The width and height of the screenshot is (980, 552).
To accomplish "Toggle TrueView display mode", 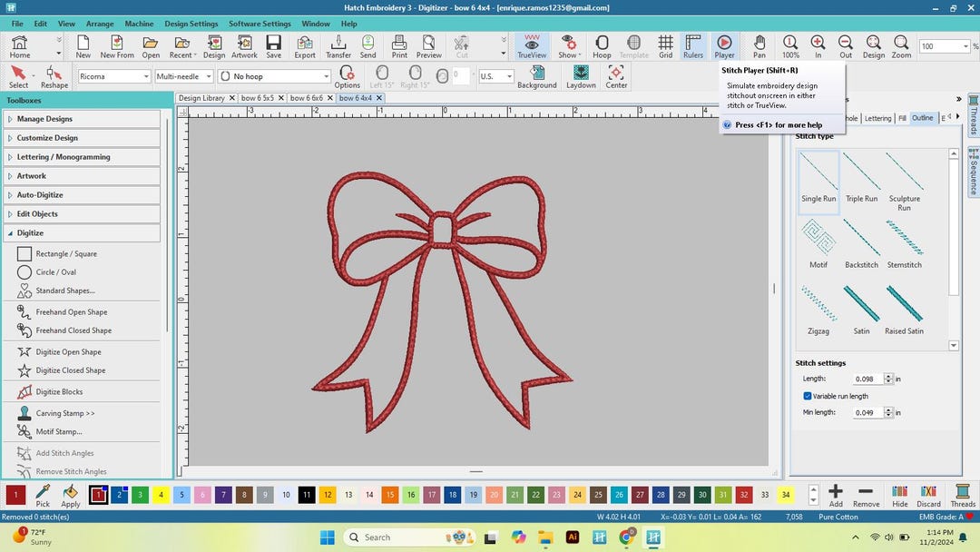I will pos(532,43).
